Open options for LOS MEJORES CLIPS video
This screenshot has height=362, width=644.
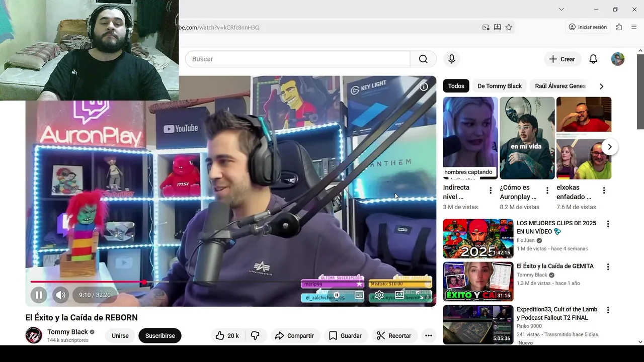pos(608,224)
